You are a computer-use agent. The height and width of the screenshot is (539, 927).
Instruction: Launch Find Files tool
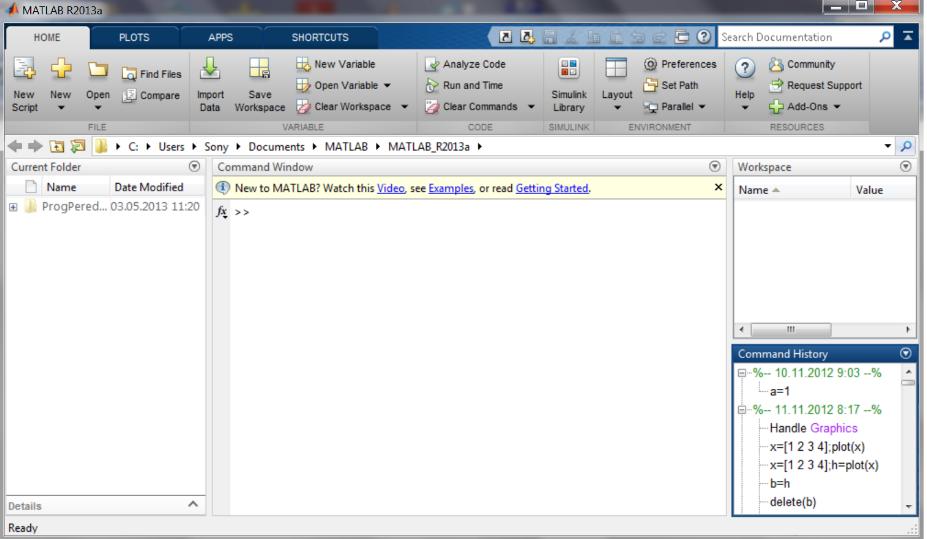[152, 74]
